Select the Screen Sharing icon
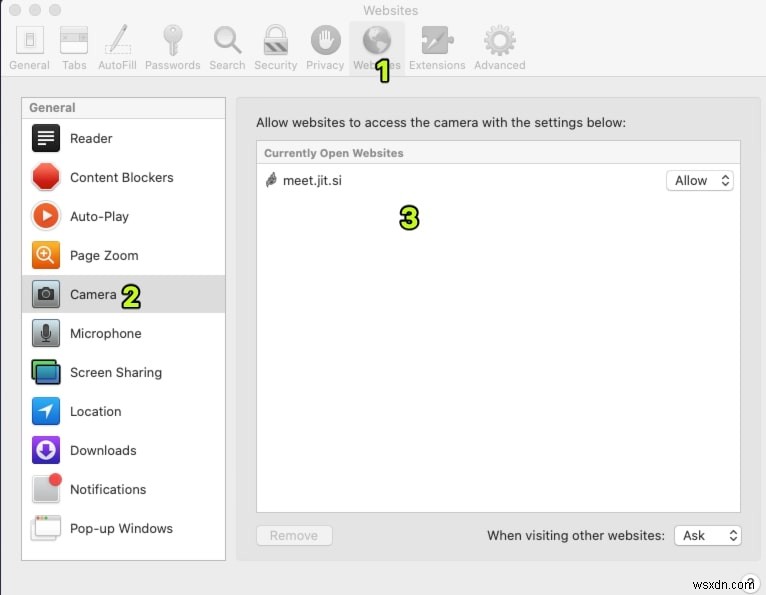The image size is (766, 595). [x=46, y=372]
